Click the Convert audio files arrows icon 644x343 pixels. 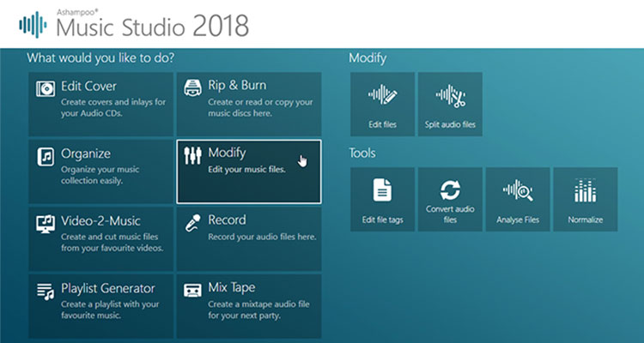(x=450, y=190)
